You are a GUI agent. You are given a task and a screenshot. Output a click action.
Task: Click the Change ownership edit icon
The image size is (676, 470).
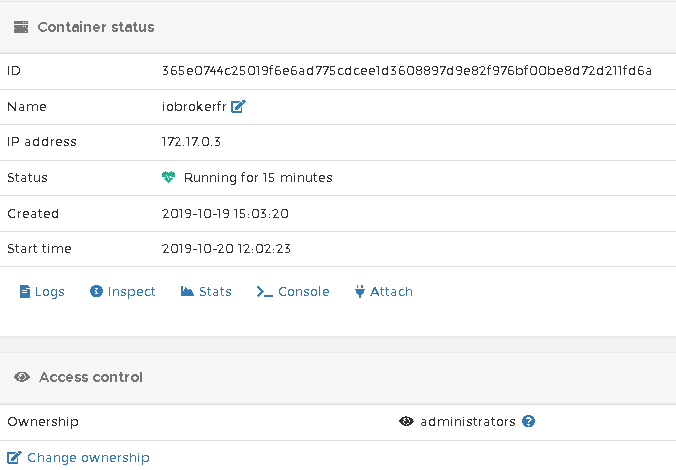(14, 458)
